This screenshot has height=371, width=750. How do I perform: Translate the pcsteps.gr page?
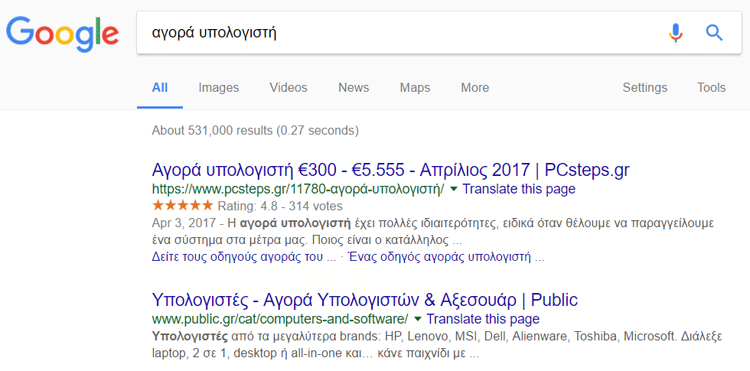518,189
